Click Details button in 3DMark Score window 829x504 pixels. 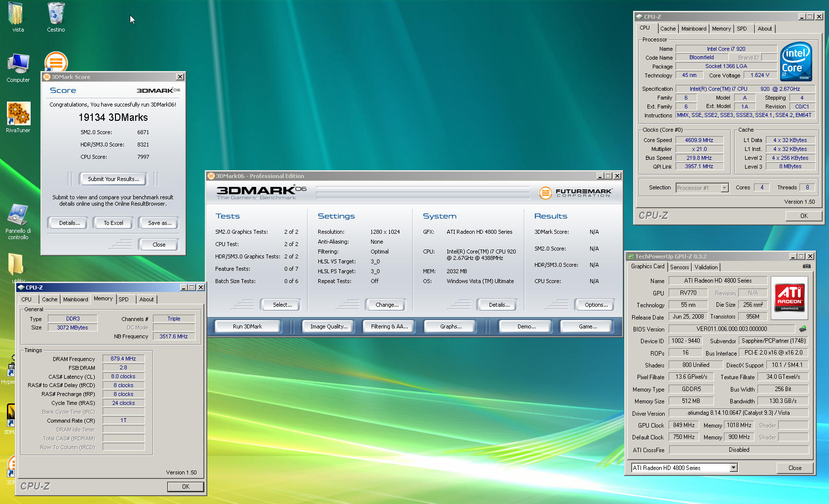[69, 223]
